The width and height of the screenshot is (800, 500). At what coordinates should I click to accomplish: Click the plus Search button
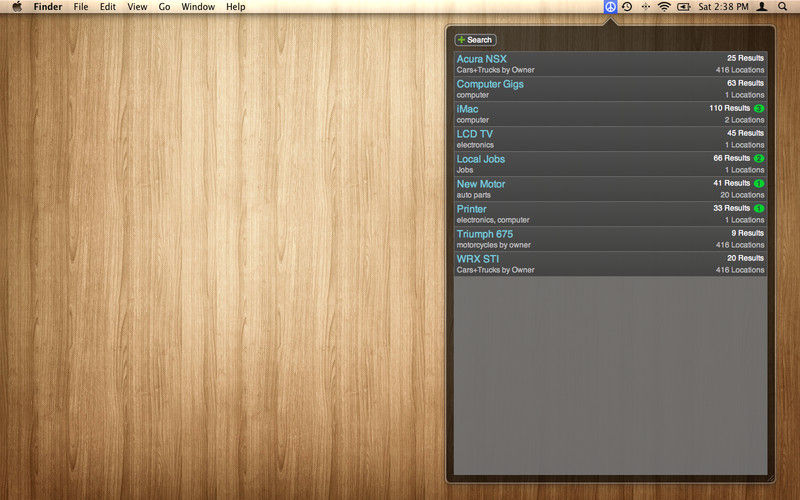(x=475, y=40)
